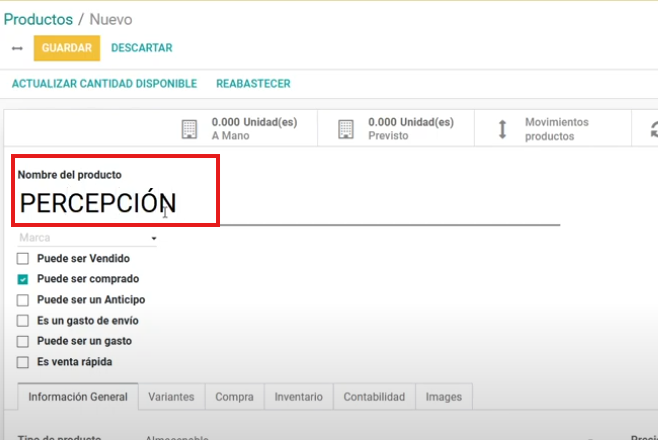Click the up-down arrows Movimientos icon

502,129
